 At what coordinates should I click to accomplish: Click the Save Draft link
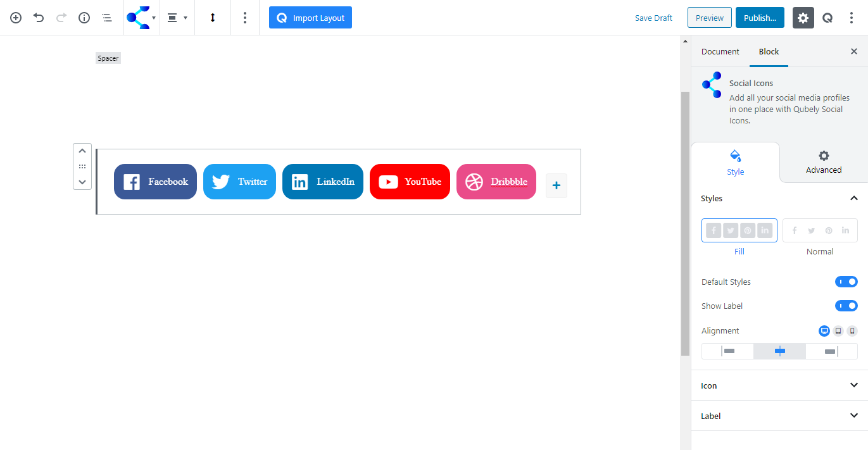[x=653, y=18]
